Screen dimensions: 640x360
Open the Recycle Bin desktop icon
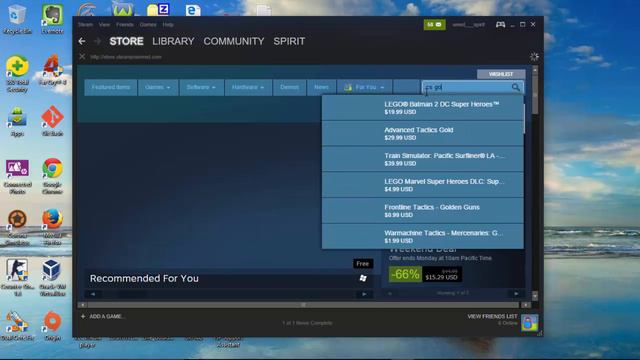(17, 18)
